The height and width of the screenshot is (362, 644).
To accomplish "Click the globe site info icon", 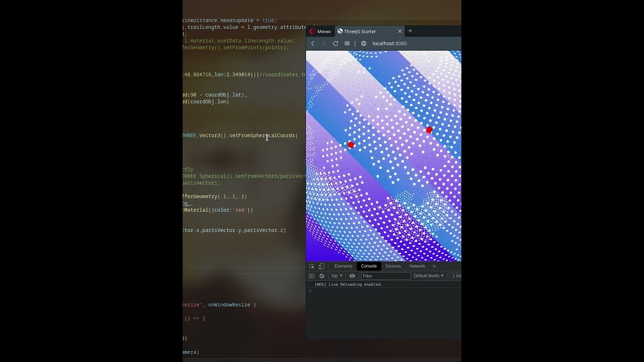I will point(364,43).
